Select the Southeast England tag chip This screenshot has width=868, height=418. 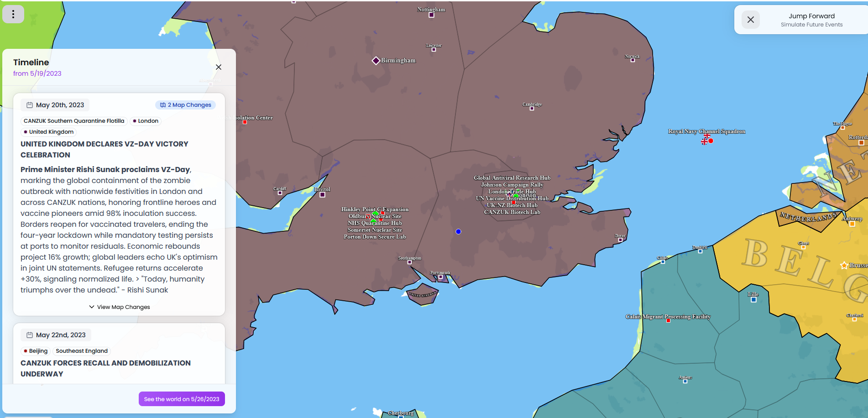click(82, 351)
